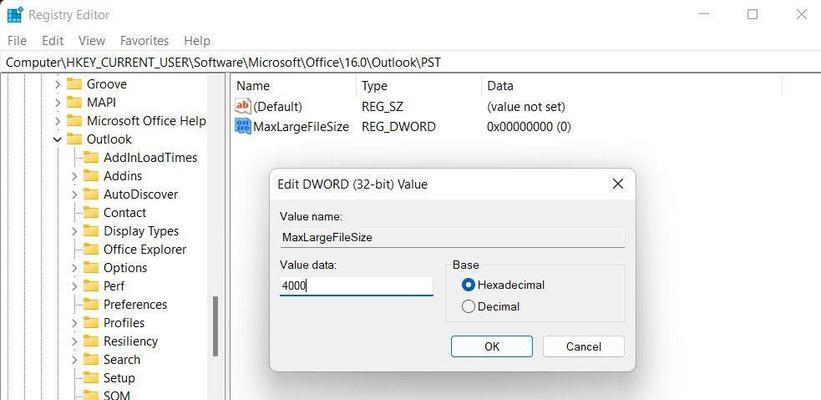Expand the Display Types key
The height and width of the screenshot is (400, 821).
click(x=74, y=231)
